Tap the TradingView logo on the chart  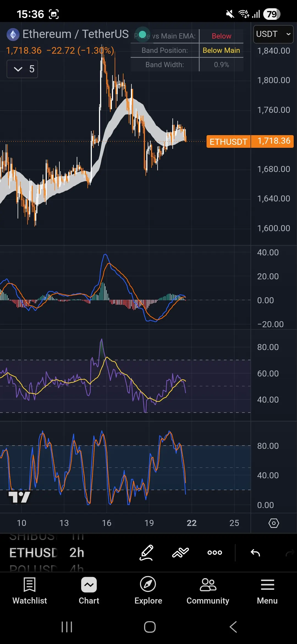19,497
